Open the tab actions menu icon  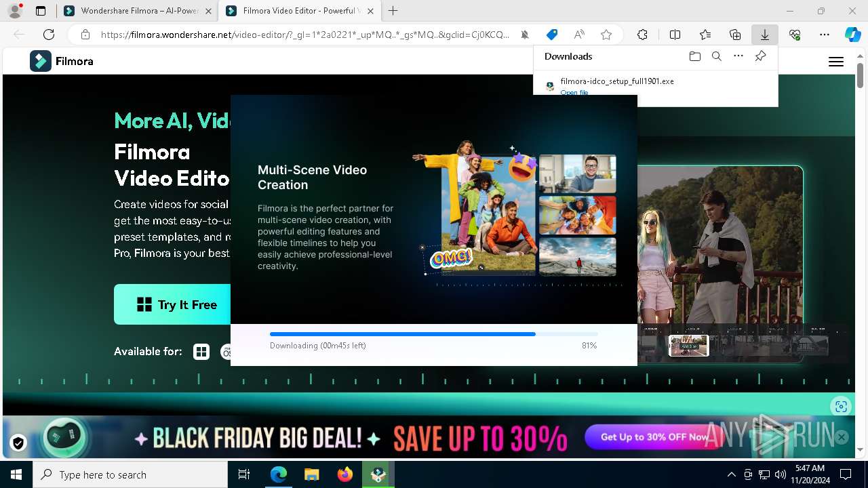click(41, 11)
